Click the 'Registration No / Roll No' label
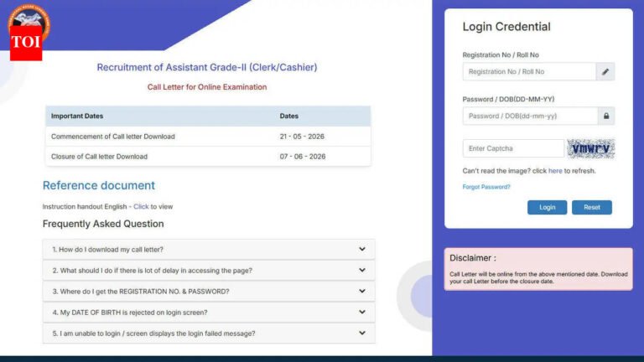 pyautogui.click(x=501, y=55)
